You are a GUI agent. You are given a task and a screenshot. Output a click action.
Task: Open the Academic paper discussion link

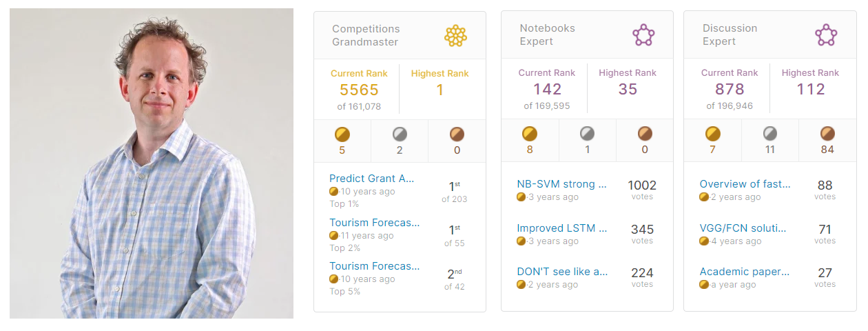tap(745, 272)
